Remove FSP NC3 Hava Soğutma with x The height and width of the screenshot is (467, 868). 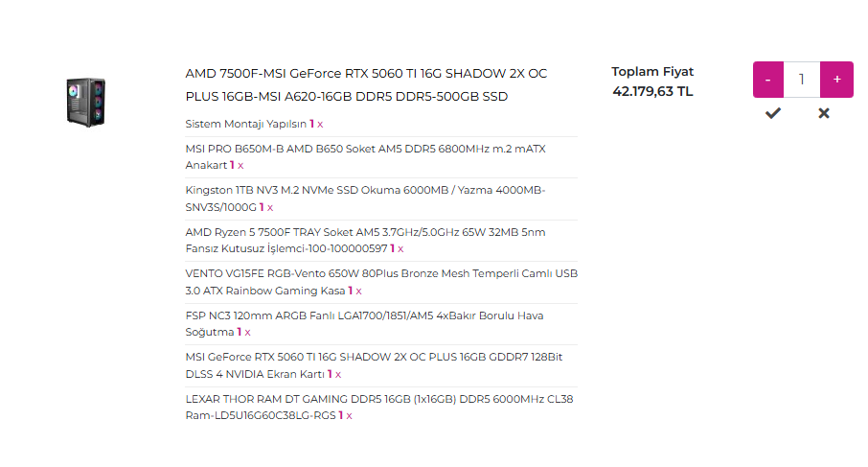click(x=247, y=333)
